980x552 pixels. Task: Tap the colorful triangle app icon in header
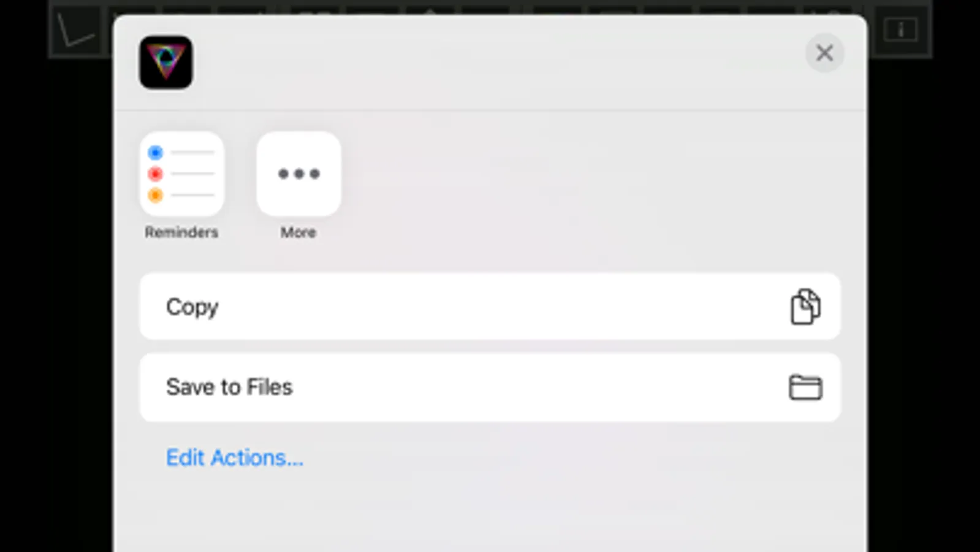pos(165,62)
